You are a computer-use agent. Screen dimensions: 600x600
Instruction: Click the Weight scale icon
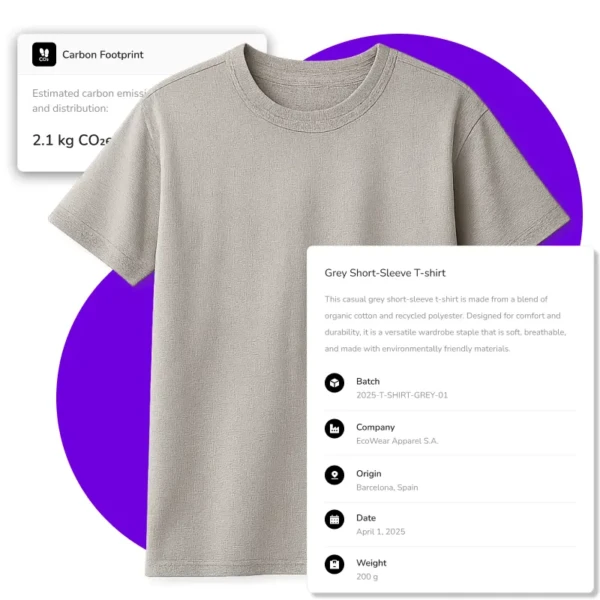(x=334, y=564)
